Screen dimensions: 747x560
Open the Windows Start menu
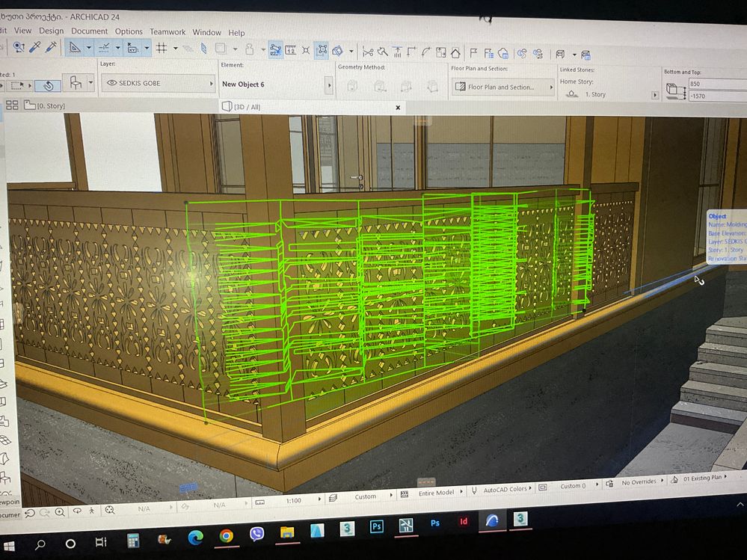pos(8,547)
